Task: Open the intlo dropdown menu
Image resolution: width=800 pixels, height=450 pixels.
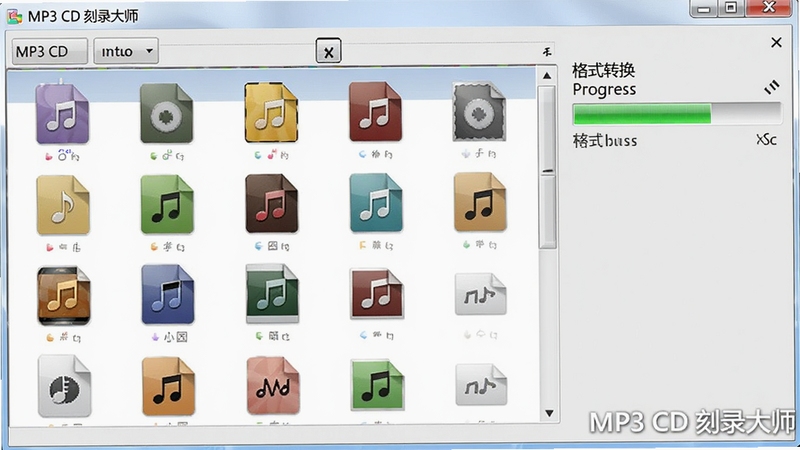Action: click(126, 51)
